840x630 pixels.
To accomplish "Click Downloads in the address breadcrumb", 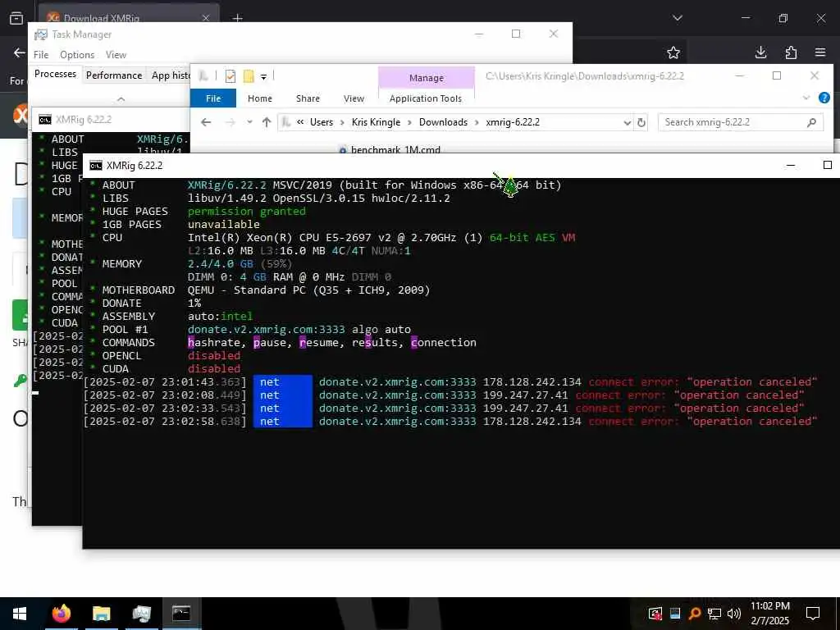I will pos(443,122).
